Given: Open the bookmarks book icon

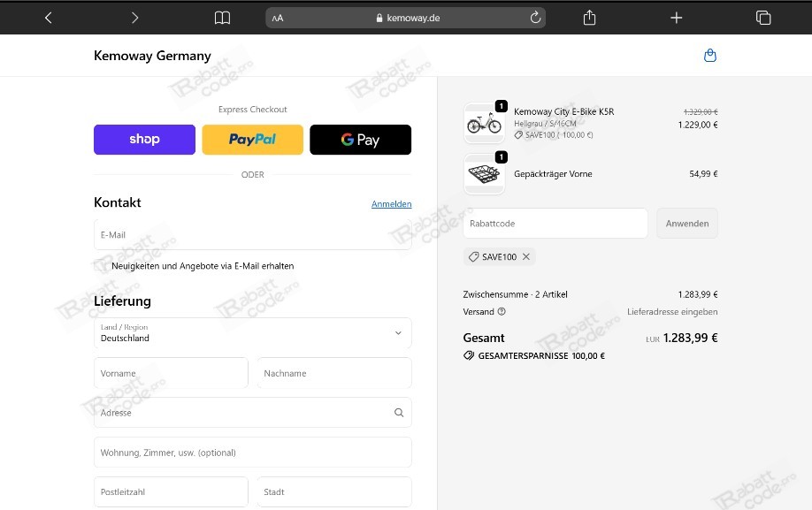Looking at the screenshot, I should [x=222, y=18].
